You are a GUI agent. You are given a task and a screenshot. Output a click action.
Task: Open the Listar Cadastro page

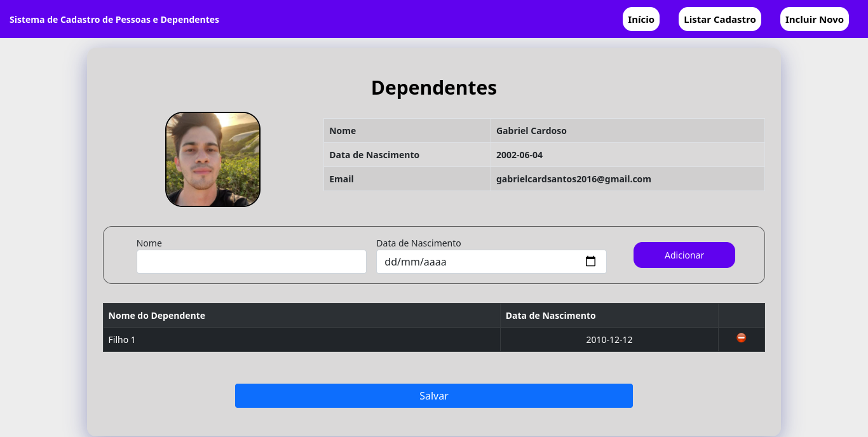coord(719,18)
